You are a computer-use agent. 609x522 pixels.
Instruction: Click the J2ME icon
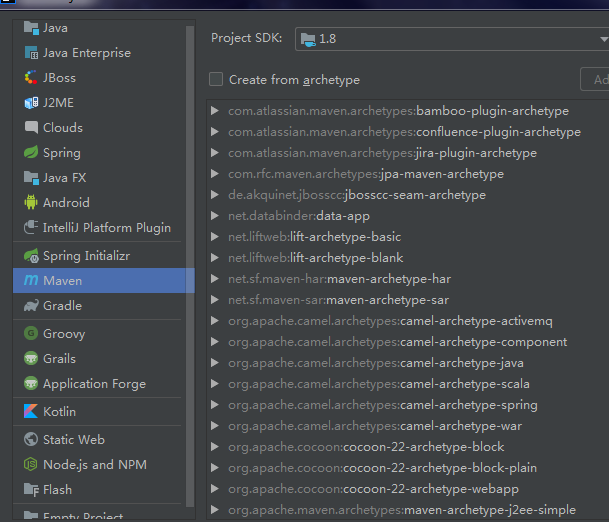[31, 103]
